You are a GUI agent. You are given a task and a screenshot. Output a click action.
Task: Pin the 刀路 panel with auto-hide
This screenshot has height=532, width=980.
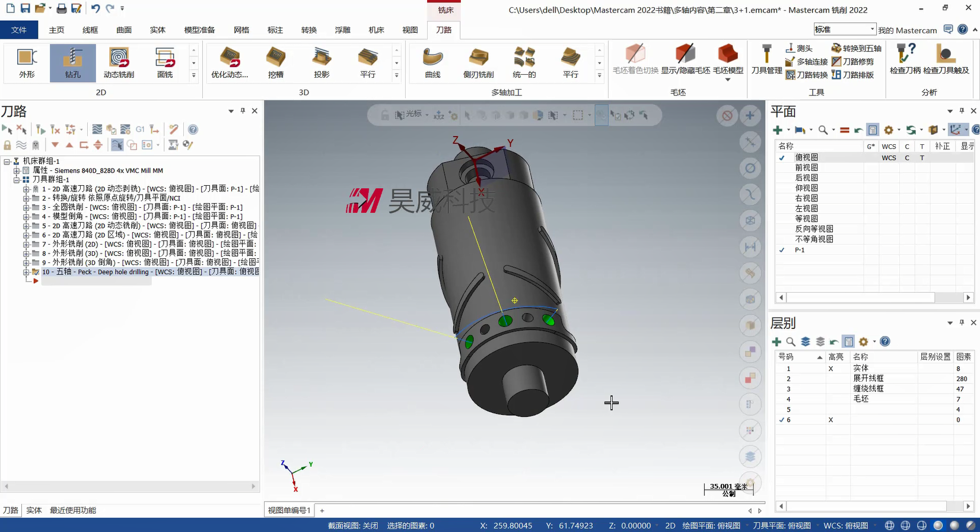pyautogui.click(x=243, y=110)
